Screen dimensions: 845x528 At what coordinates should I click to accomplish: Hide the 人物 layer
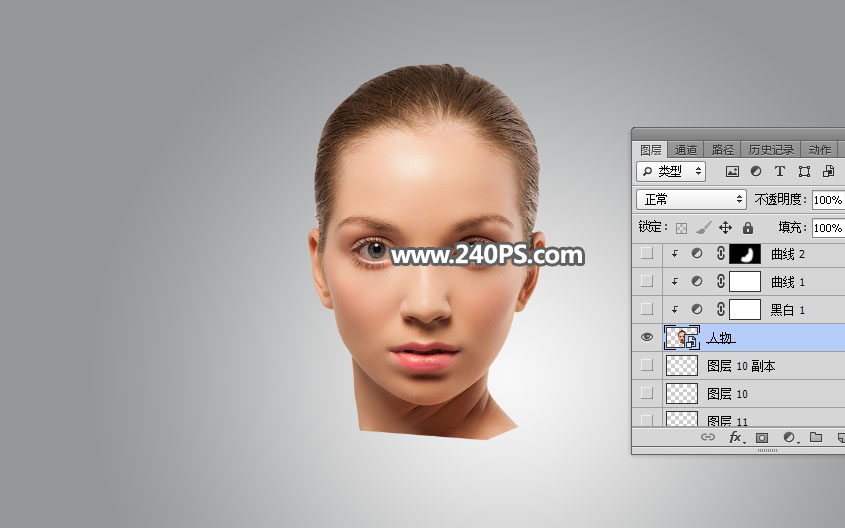pyautogui.click(x=647, y=338)
